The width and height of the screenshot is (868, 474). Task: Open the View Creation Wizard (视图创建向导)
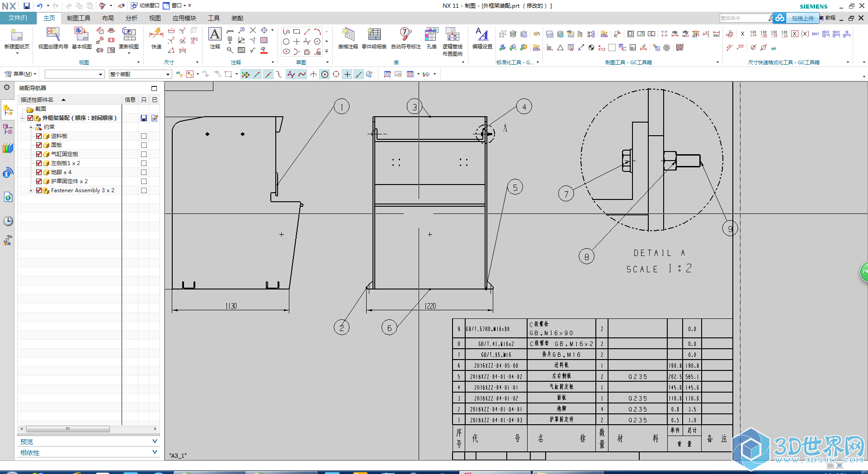pos(53,35)
